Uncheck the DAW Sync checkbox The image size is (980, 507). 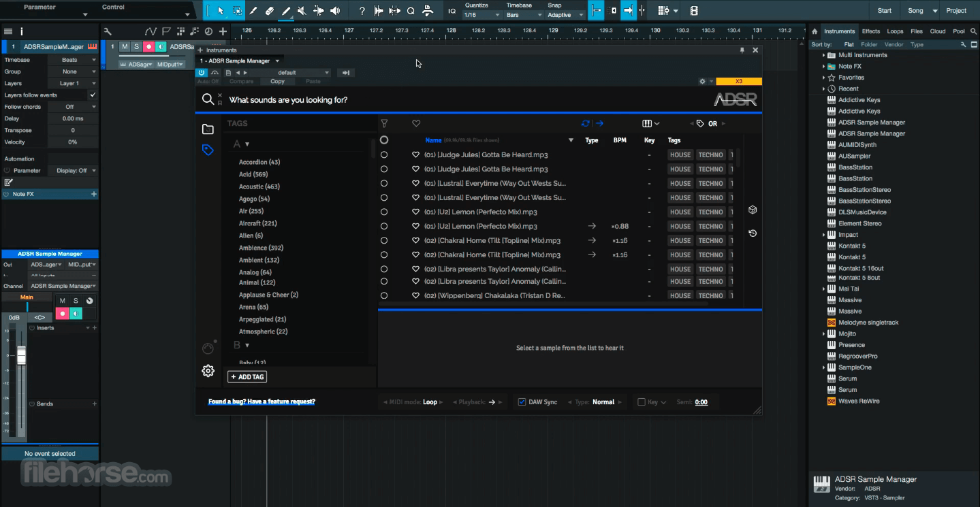[x=522, y=402]
